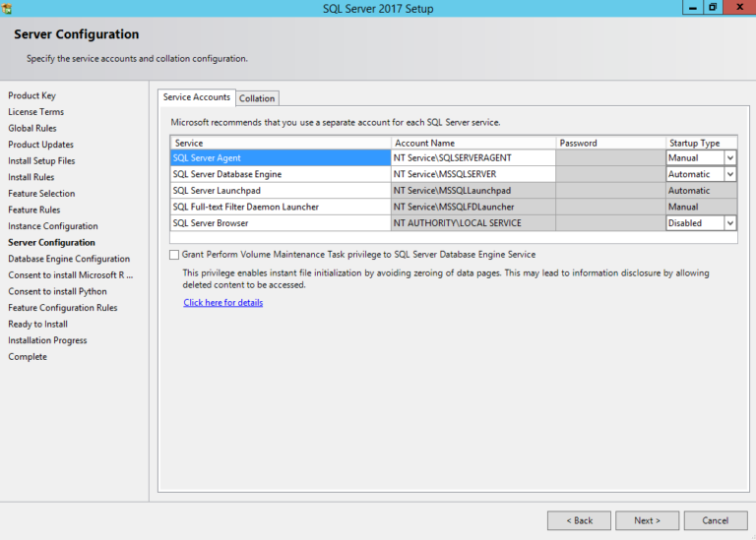
Task: Click the Feature Rules step
Action: (x=33, y=210)
